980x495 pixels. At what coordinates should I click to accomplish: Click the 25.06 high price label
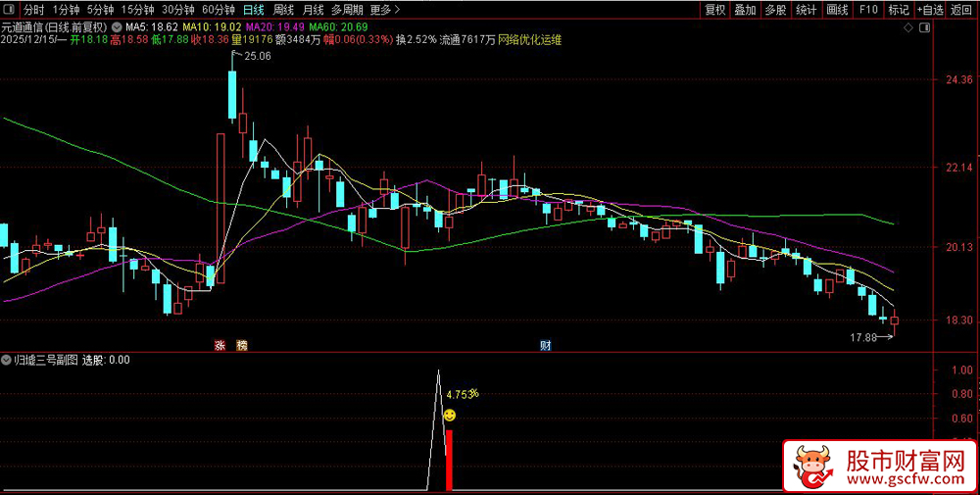(258, 56)
